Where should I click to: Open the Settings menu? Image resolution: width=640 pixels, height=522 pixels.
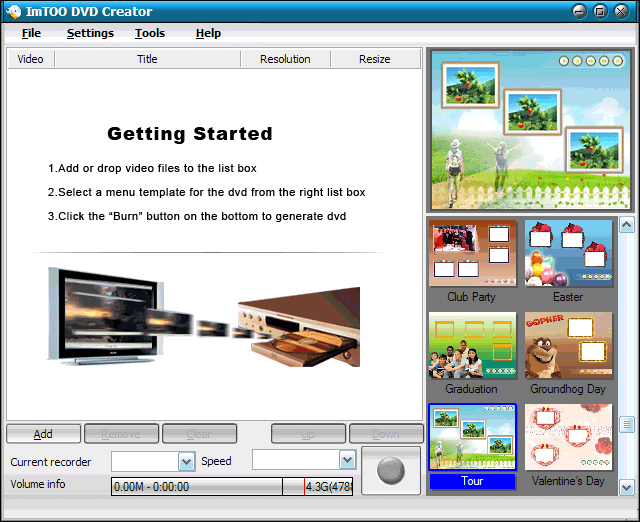point(90,33)
